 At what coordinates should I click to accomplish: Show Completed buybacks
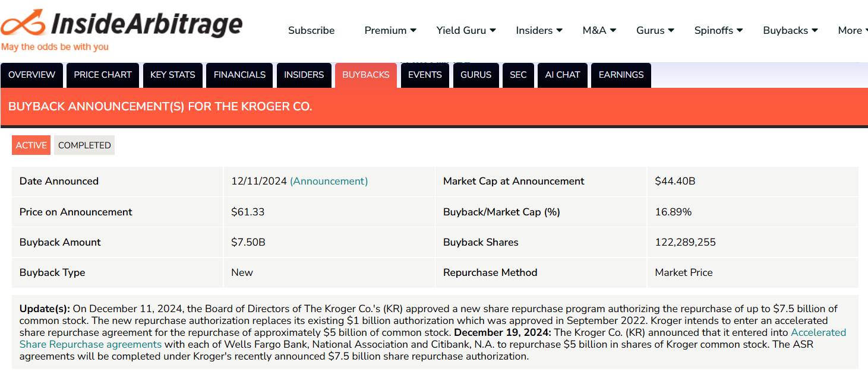(84, 145)
